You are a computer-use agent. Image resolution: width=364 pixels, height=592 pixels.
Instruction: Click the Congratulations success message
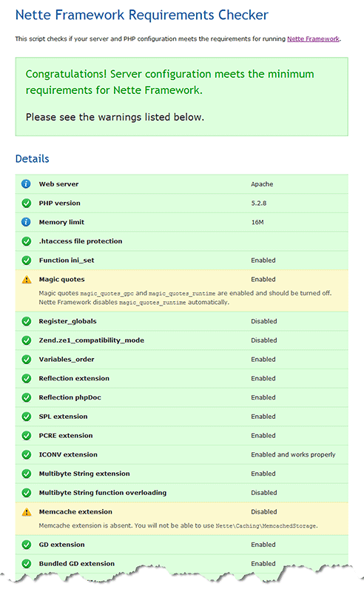click(170, 82)
